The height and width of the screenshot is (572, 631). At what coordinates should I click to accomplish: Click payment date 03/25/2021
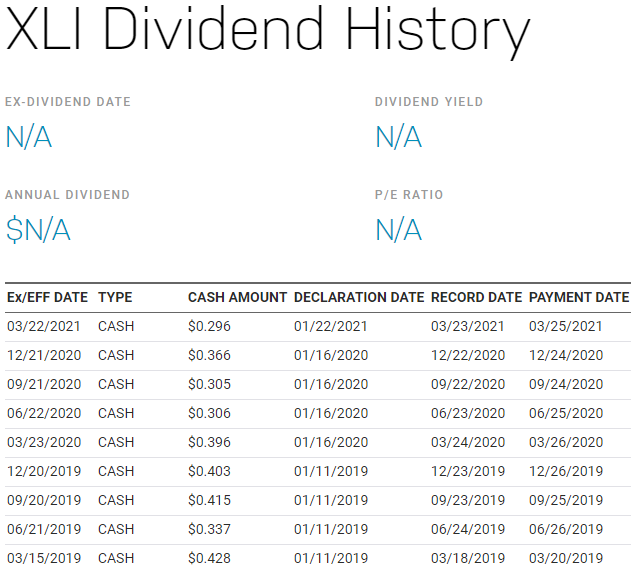[566, 326]
